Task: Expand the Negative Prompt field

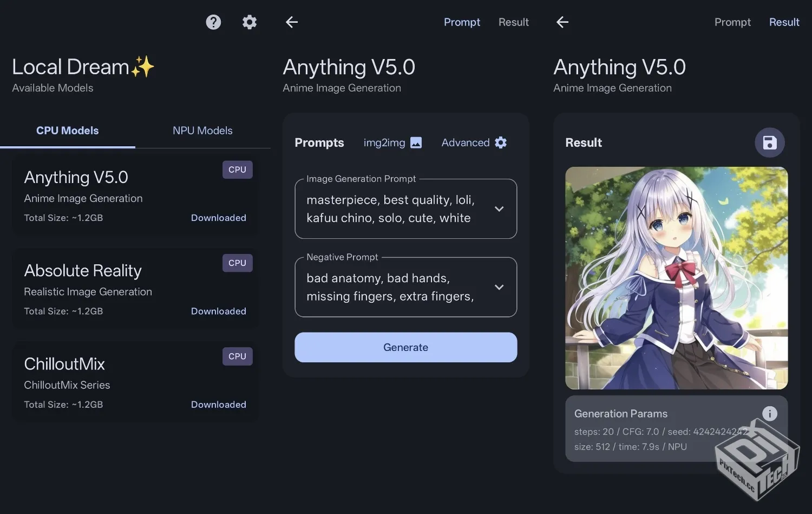Action: tap(499, 287)
